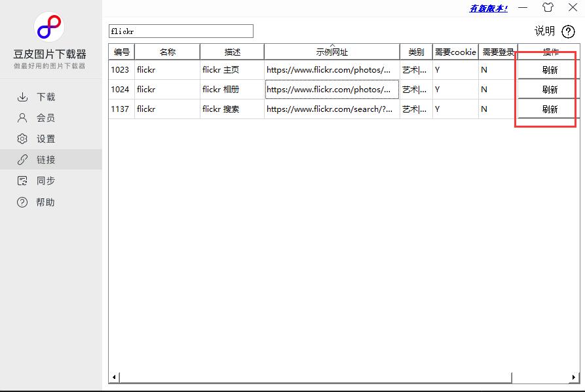The width and height of the screenshot is (585, 392).
Task: Click the scroll left arrow
Action: [114, 377]
